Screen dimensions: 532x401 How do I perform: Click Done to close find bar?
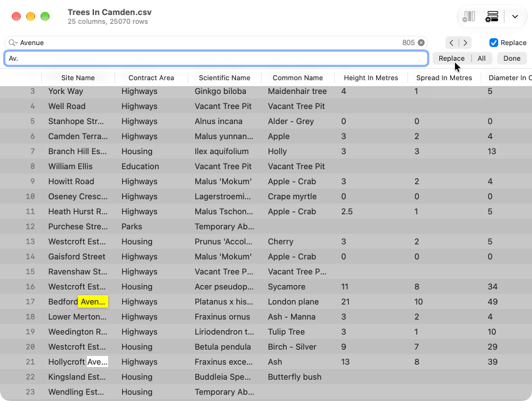click(511, 58)
